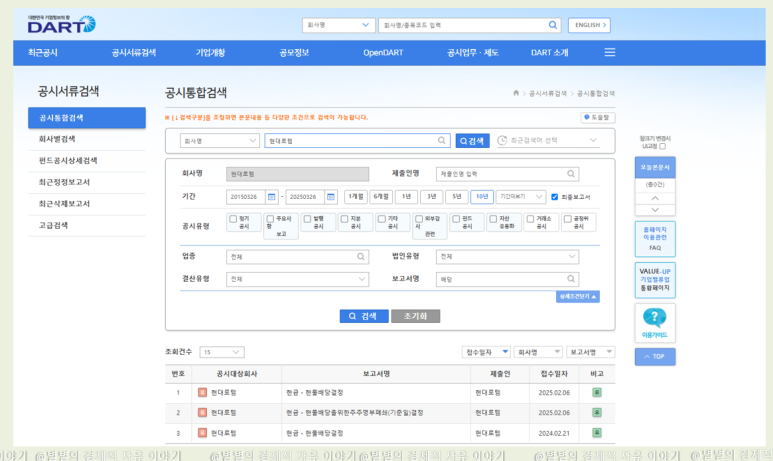Open the end date calendar picker

pos(331,197)
